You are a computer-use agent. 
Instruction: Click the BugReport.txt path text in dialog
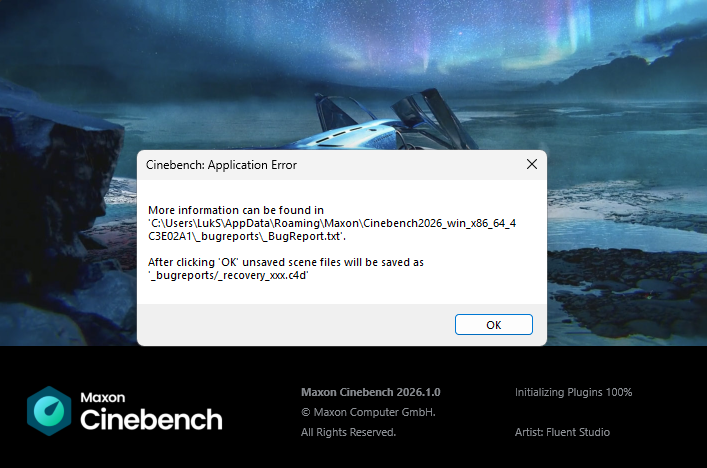[332, 229]
